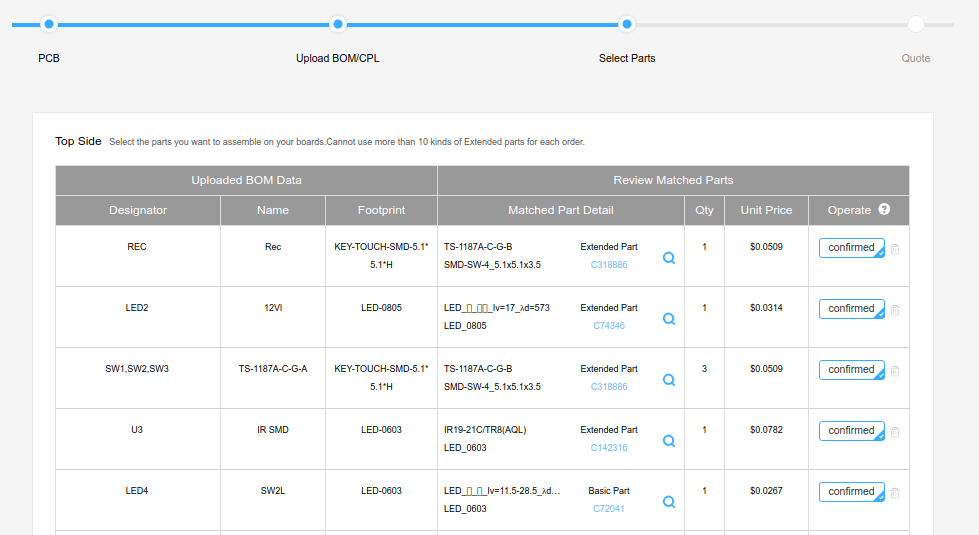Click the magnifier icon in LED2 row

[x=669, y=319]
